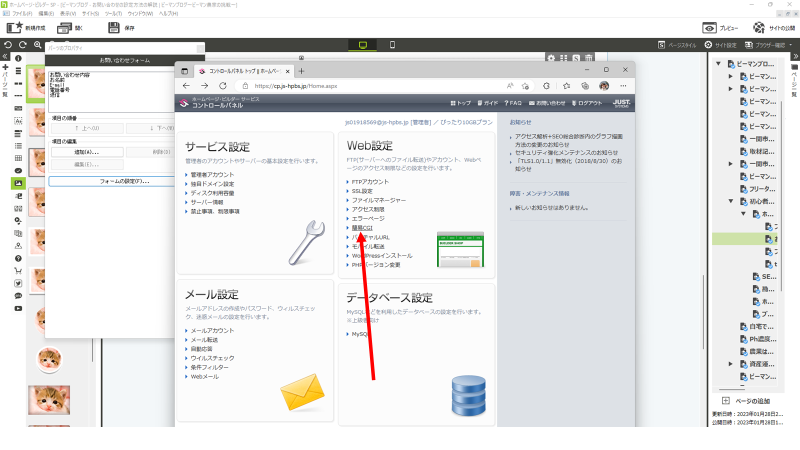Switch to smartphone view icon
This screenshot has width=800, height=450.
[x=392, y=45]
